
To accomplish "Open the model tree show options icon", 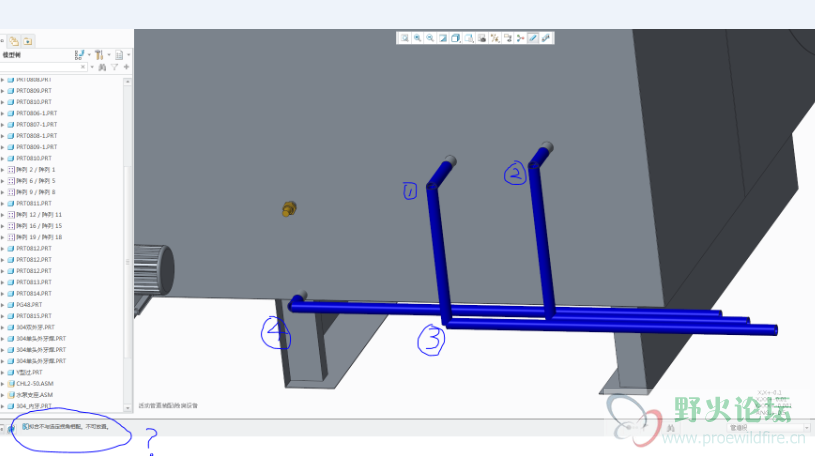I will tap(79, 55).
